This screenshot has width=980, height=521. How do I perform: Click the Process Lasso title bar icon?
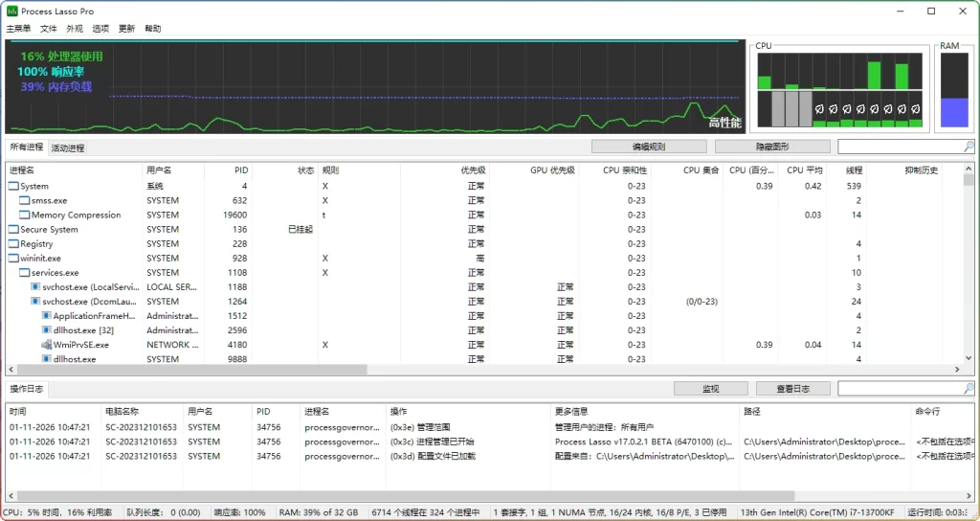coord(11,11)
